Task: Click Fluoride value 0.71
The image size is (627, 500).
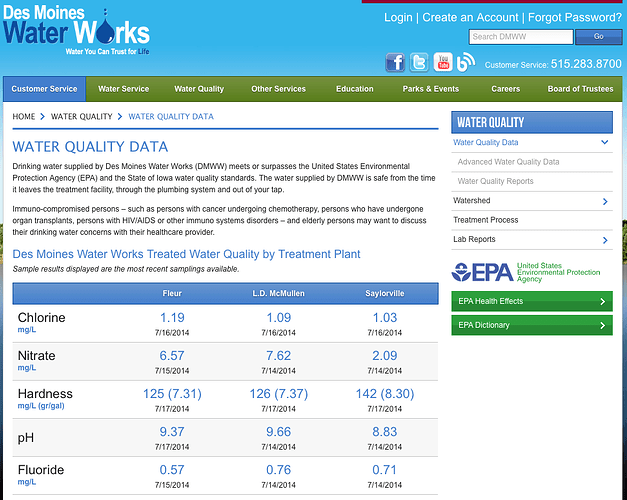Action: 385,470
